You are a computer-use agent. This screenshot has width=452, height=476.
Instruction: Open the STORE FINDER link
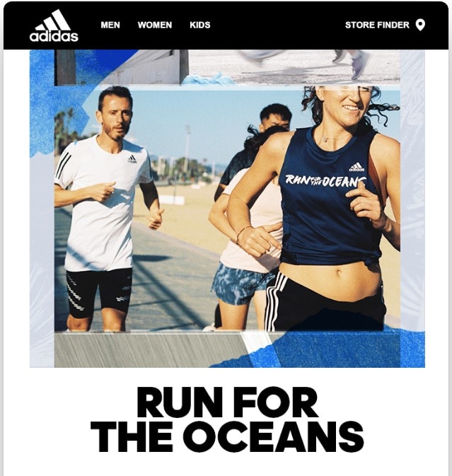(x=377, y=25)
